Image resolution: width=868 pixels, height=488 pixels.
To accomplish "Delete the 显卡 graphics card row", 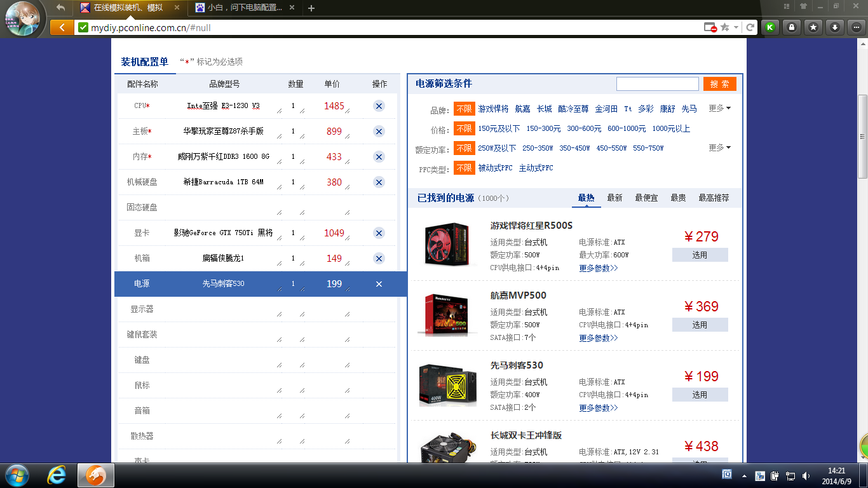I will 379,233.
